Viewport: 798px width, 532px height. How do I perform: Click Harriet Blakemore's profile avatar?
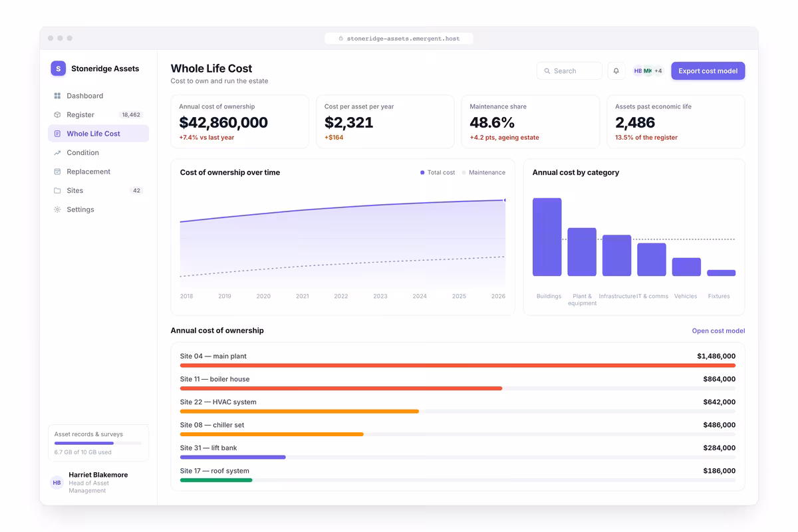point(57,483)
